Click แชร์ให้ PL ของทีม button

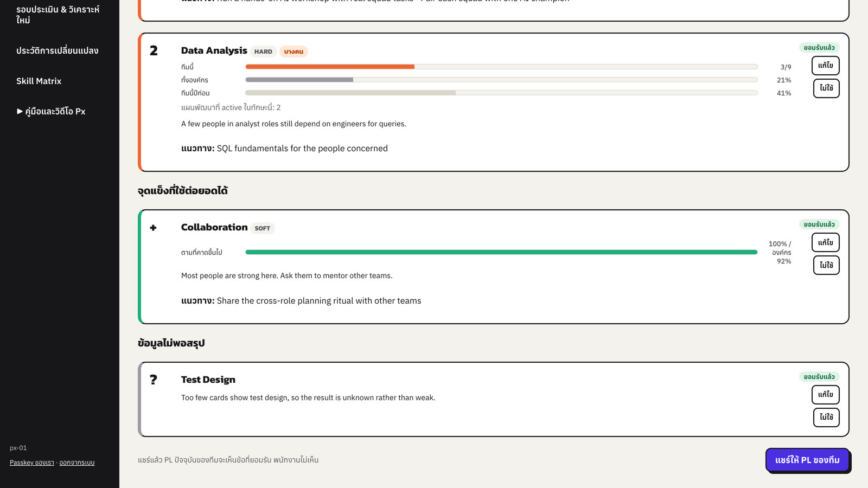807,460
